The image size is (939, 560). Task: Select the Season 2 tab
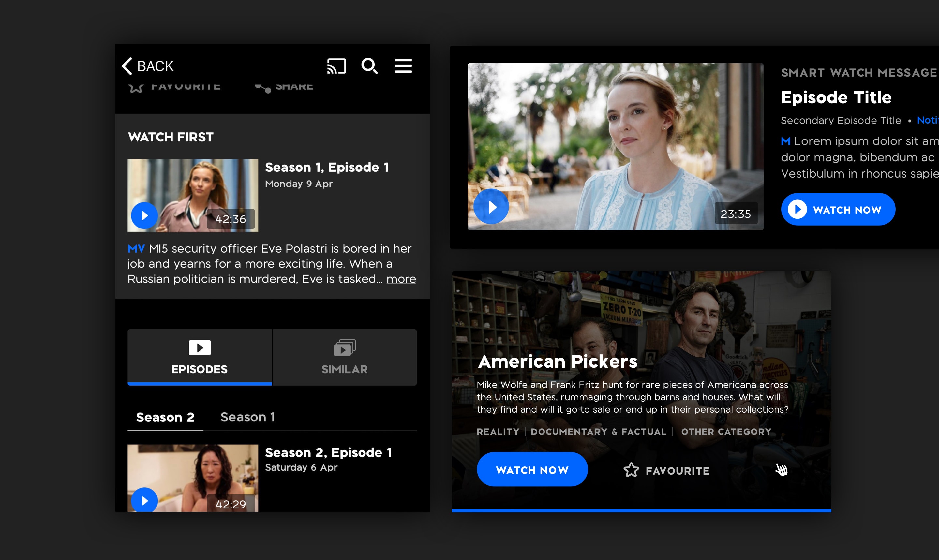[x=165, y=417]
